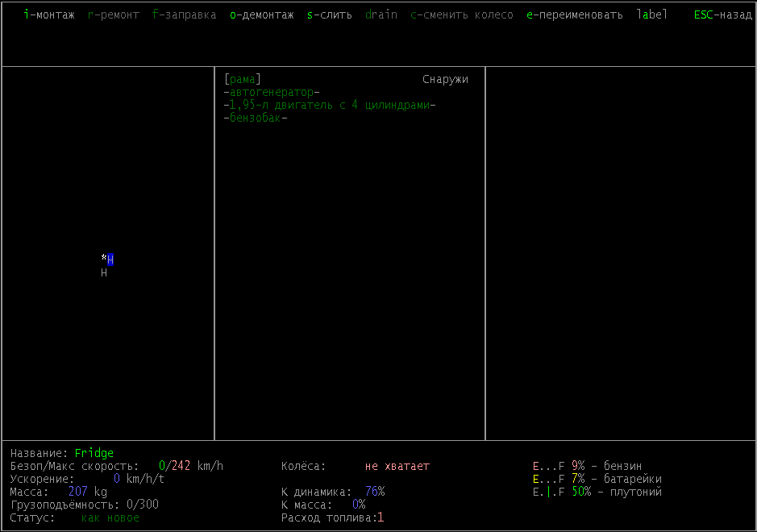Click the vehicle name Fridge
The image size is (757, 532).
(x=94, y=453)
